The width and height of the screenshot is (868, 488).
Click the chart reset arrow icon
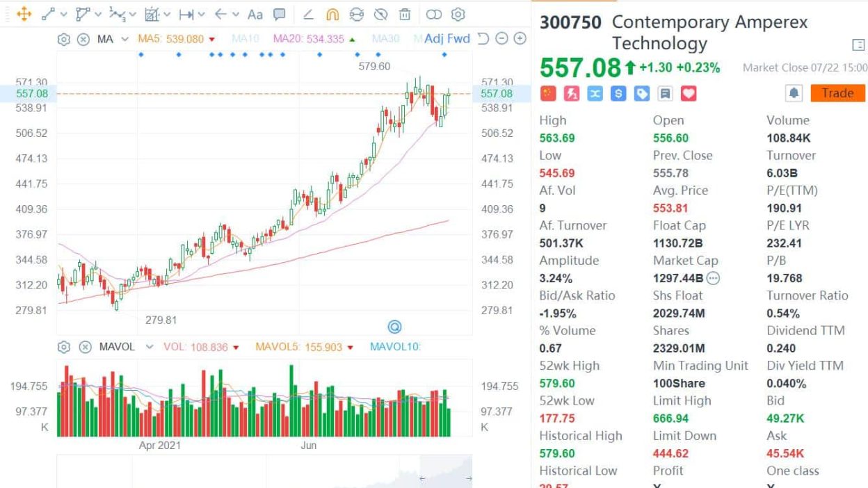[x=484, y=39]
